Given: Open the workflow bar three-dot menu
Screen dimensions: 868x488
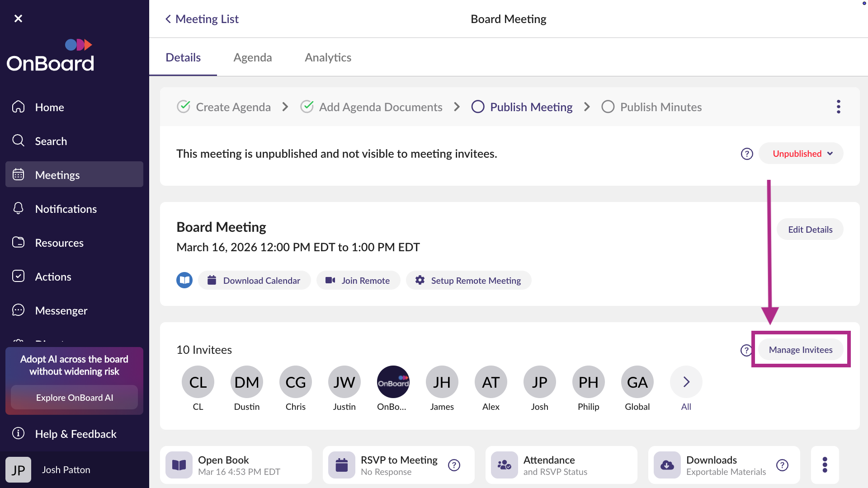Looking at the screenshot, I should [x=838, y=107].
